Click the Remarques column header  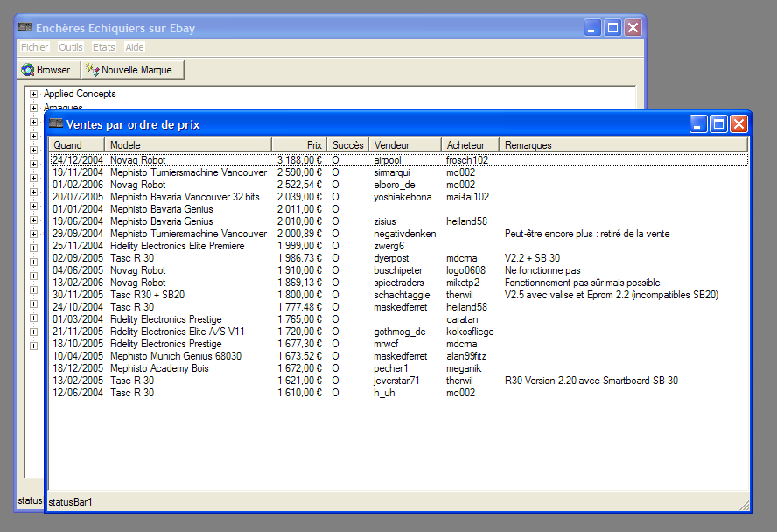tap(623, 144)
